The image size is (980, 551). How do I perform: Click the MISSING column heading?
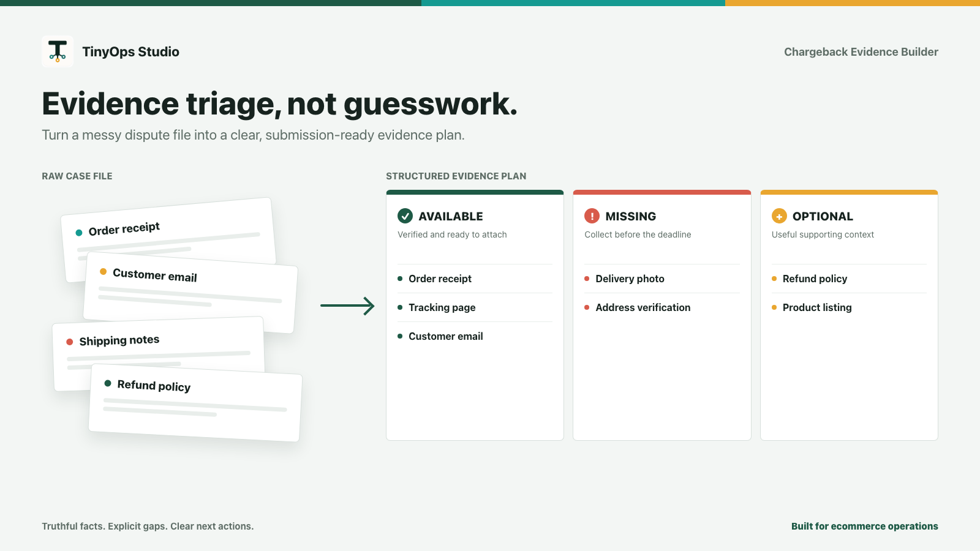[631, 216]
